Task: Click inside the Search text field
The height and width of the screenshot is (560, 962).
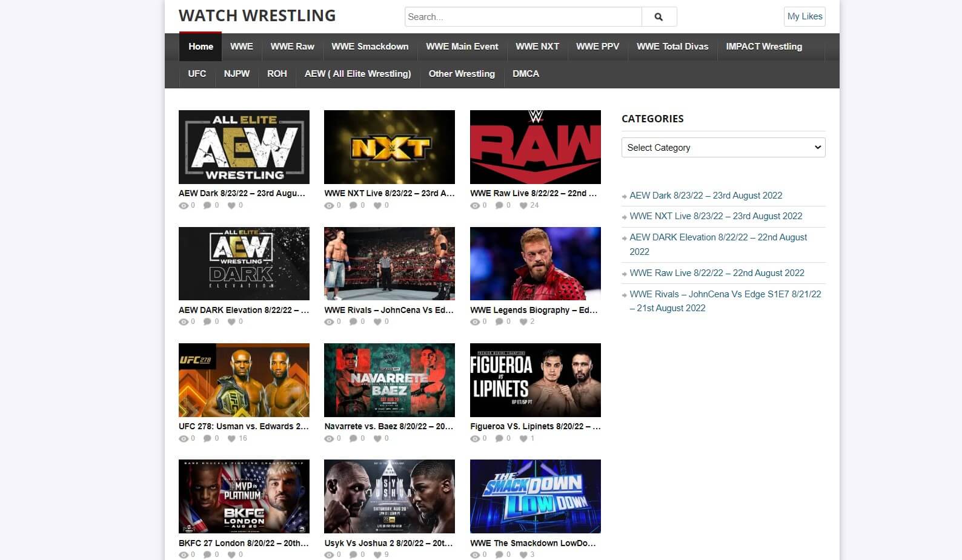Action: (523, 17)
